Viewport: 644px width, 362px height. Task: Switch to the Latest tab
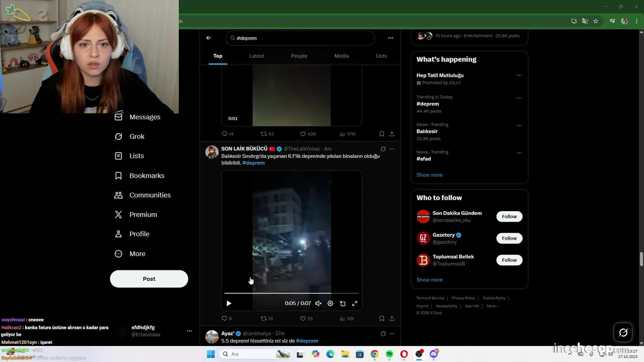(x=257, y=56)
